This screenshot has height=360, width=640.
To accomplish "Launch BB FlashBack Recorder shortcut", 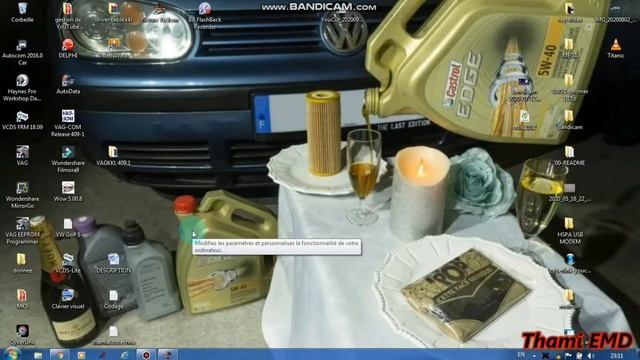I will (x=205, y=16).
